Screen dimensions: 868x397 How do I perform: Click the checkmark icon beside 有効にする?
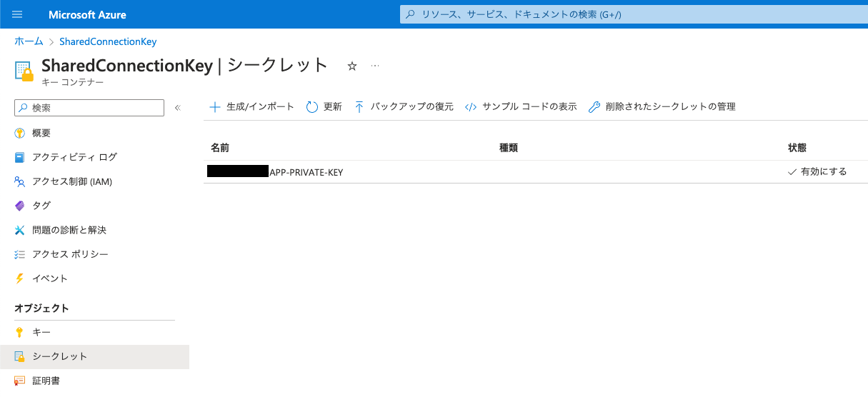pos(792,172)
